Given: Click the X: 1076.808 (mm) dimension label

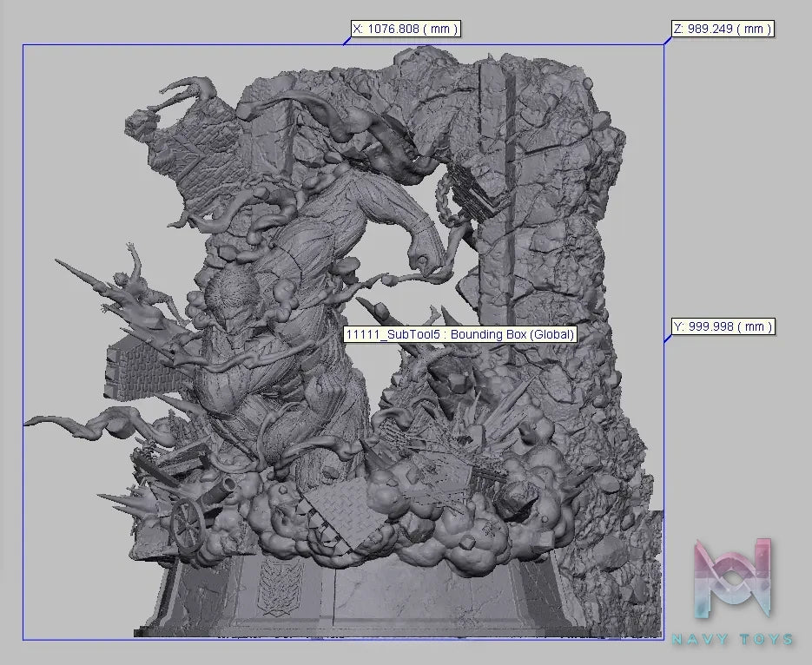Looking at the screenshot, I should coord(406,29).
